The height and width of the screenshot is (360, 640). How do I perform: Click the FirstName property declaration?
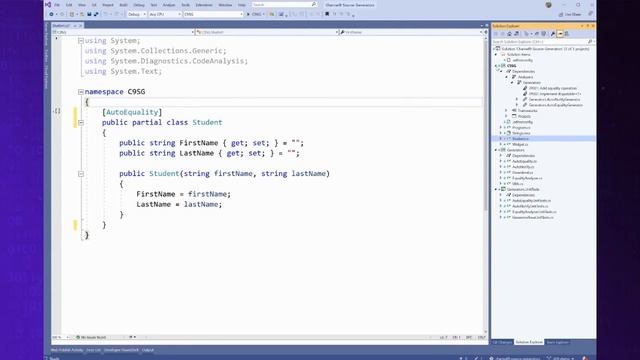[211, 143]
